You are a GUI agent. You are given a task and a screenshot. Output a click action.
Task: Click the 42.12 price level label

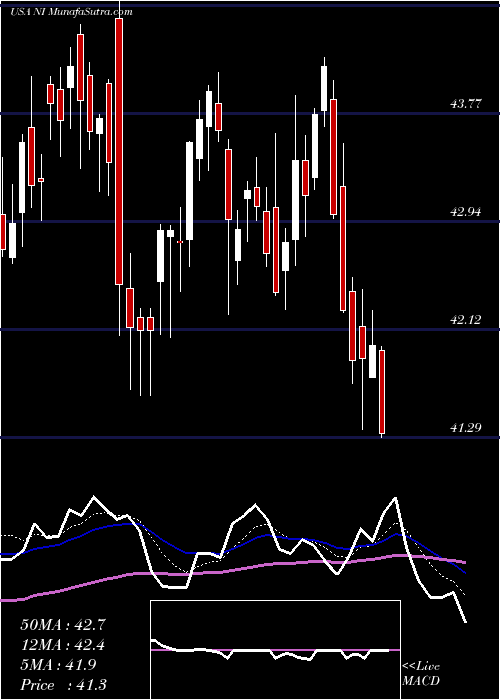[x=466, y=320]
